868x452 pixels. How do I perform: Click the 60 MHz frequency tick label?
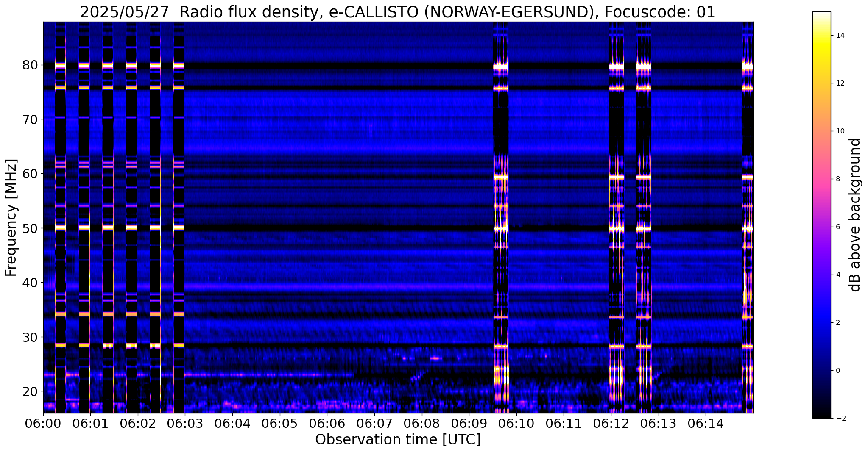[31, 174]
